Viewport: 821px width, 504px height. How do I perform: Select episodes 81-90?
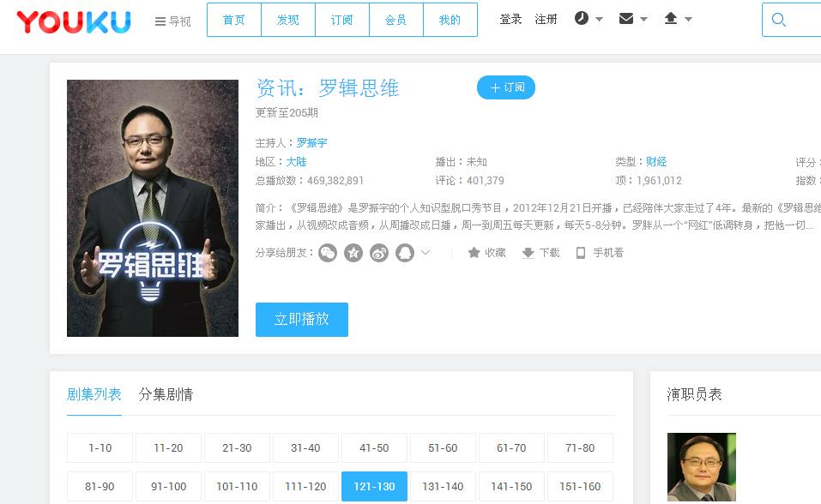pos(100,486)
